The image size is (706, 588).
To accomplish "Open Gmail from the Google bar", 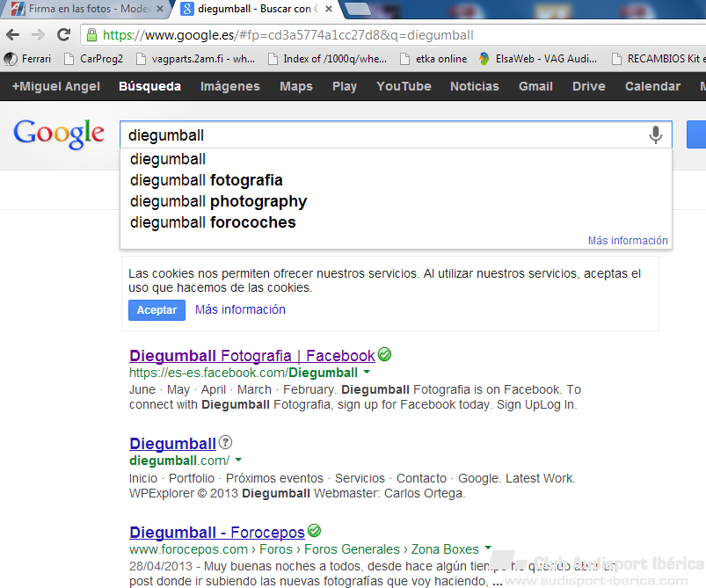I will pyautogui.click(x=535, y=86).
